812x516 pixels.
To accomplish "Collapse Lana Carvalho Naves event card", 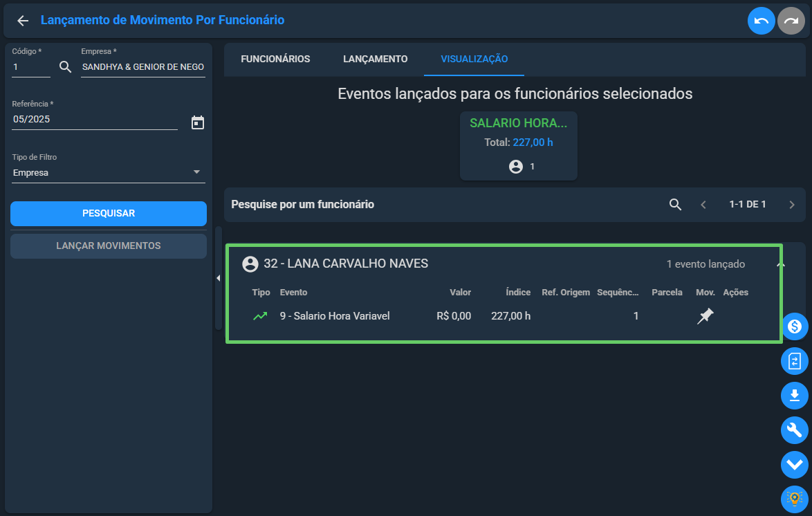I will [780, 264].
